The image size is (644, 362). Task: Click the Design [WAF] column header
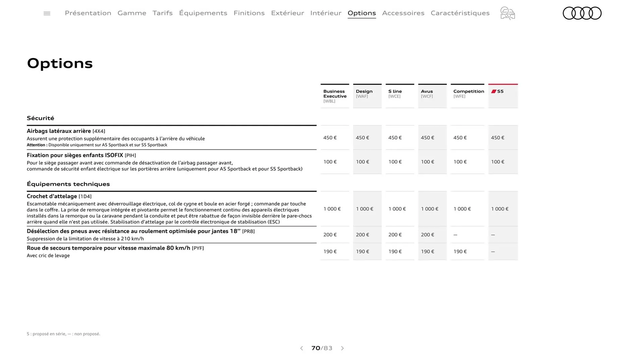click(367, 96)
